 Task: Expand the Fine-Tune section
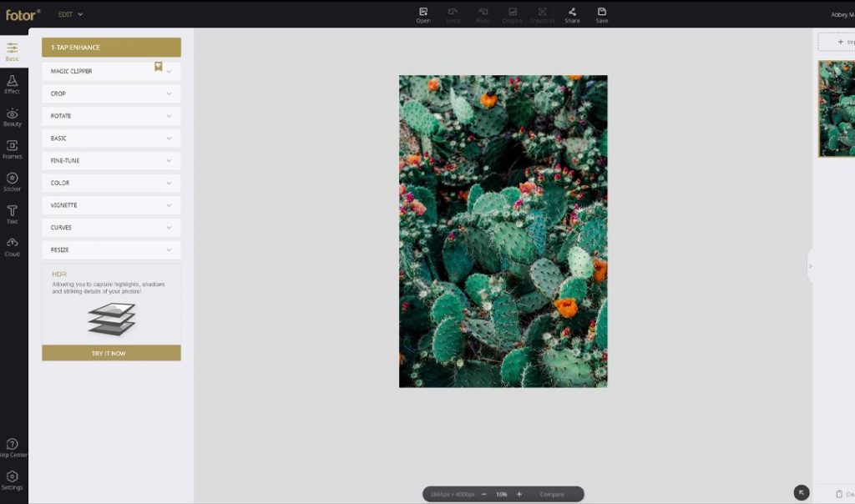point(111,161)
